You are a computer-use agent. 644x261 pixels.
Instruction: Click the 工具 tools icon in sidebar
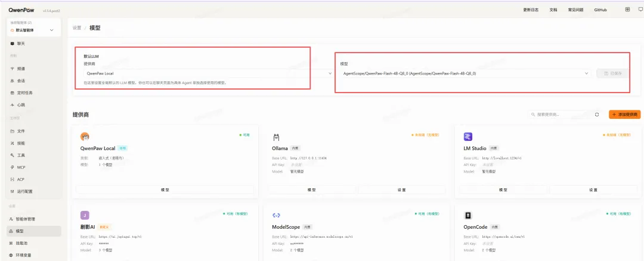tap(13, 155)
